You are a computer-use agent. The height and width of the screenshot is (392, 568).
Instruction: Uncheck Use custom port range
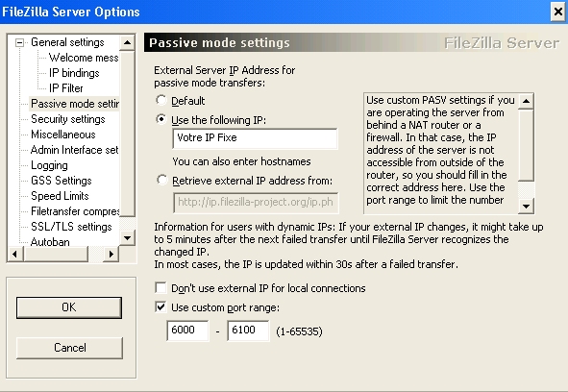click(161, 306)
